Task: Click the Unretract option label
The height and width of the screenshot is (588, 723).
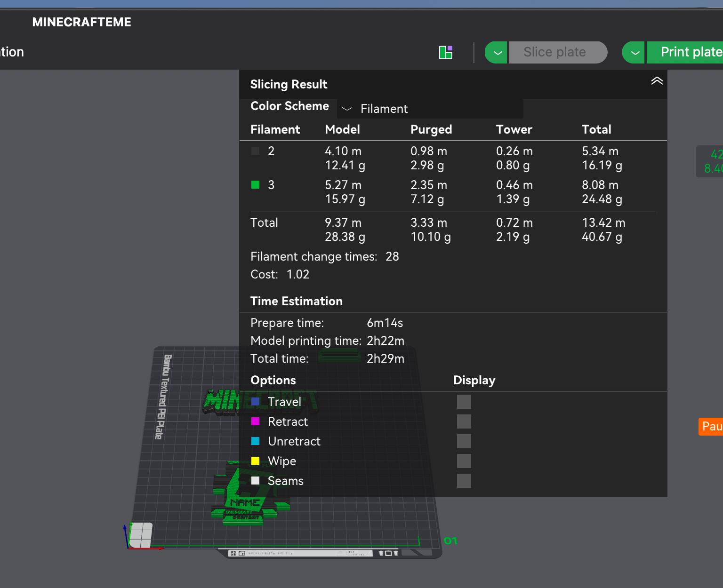Action: [294, 441]
